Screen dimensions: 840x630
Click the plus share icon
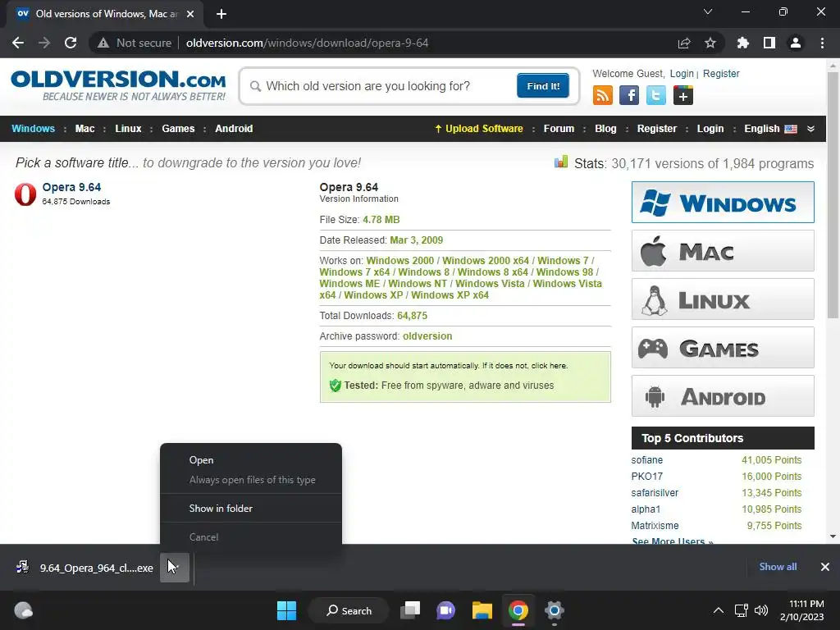pyautogui.click(x=682, y=95)
